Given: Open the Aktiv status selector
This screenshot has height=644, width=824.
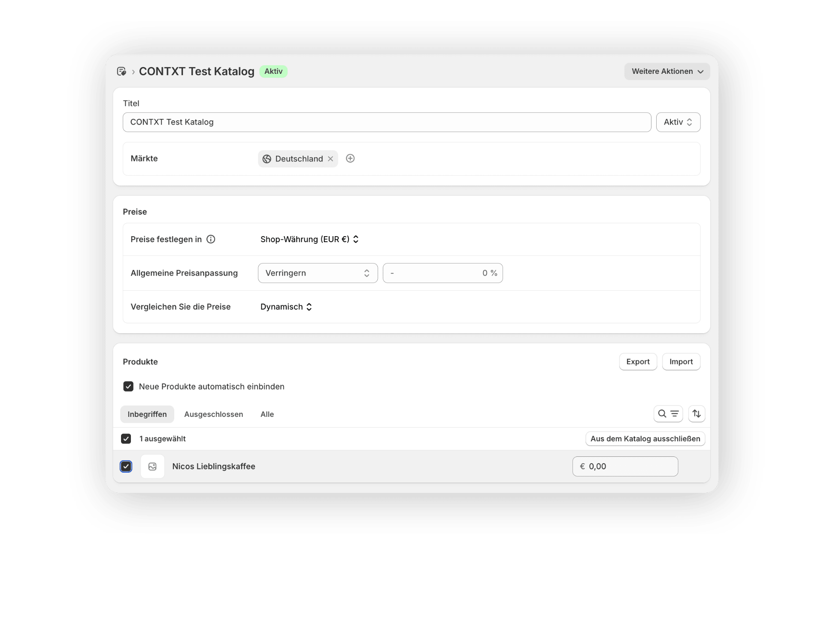Looking at the screenshot, I should pos(678,122).
